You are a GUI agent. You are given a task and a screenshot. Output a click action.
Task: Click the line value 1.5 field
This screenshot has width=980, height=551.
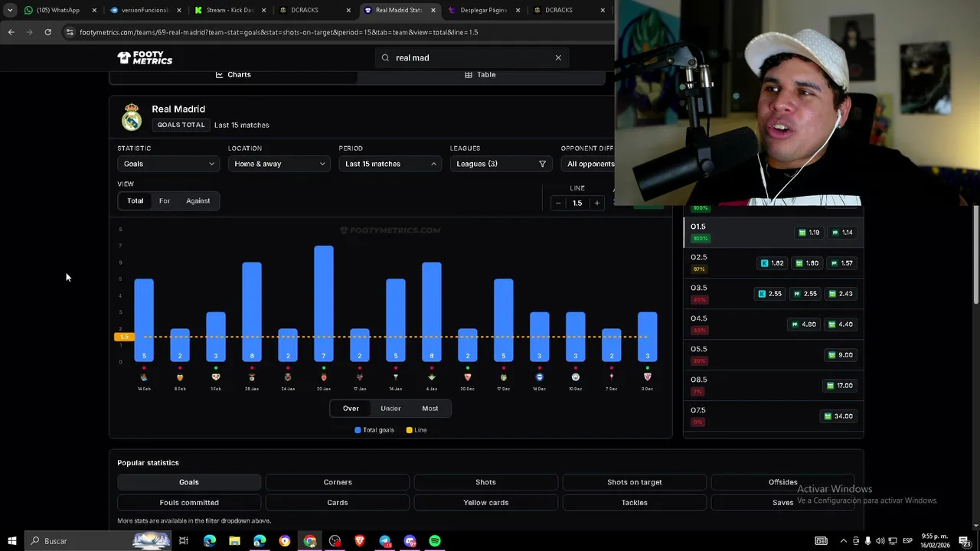click(577, 203)
